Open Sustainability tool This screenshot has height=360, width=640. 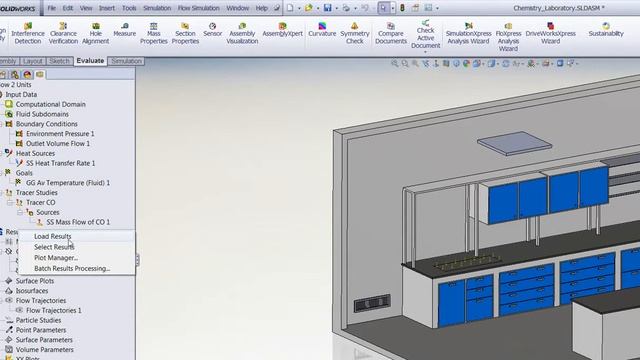[606, 30]
